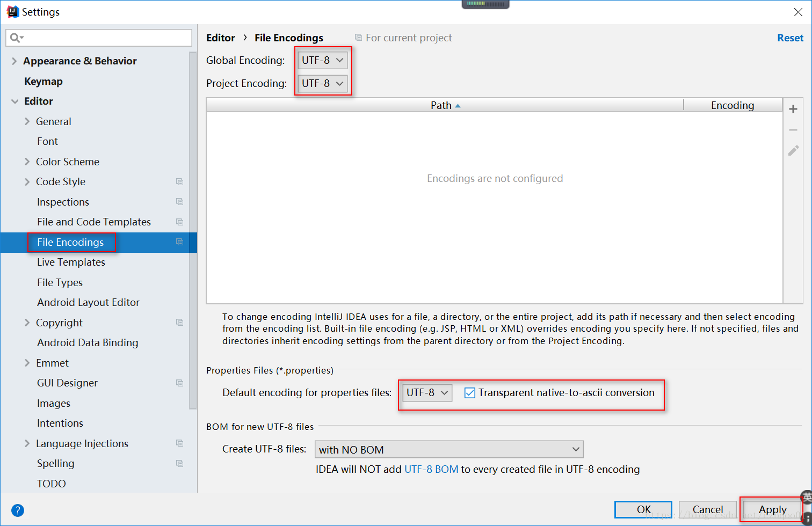Open File Types settings

[60, 282]
